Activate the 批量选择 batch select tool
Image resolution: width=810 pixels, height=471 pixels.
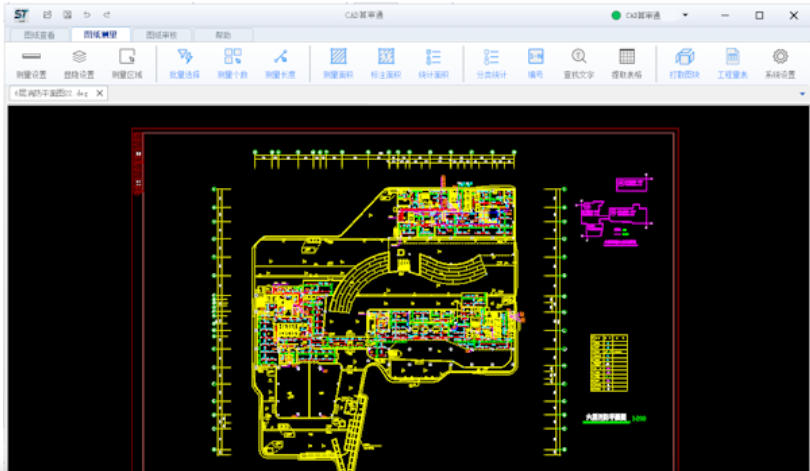tap(185, 64)
